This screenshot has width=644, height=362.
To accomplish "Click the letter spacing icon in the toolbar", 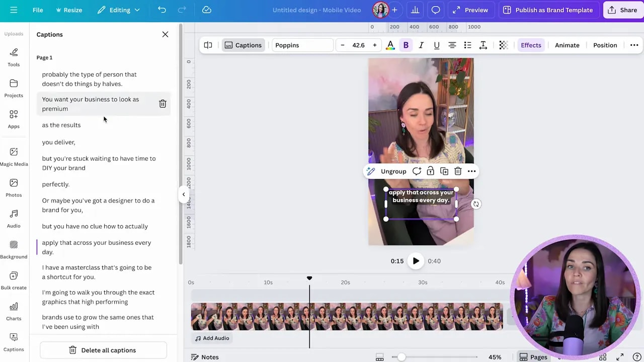I will point(483,45).
